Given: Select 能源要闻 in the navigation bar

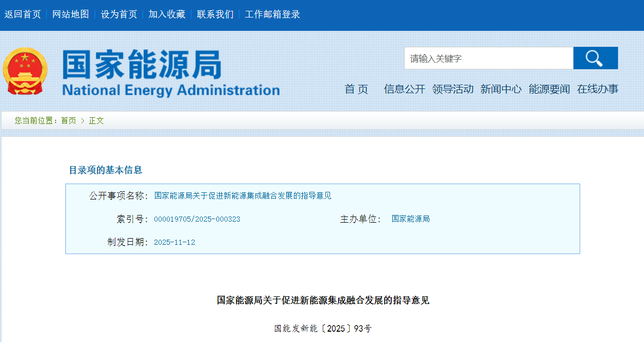Looking at the screenshot, I should click(549, 89).
